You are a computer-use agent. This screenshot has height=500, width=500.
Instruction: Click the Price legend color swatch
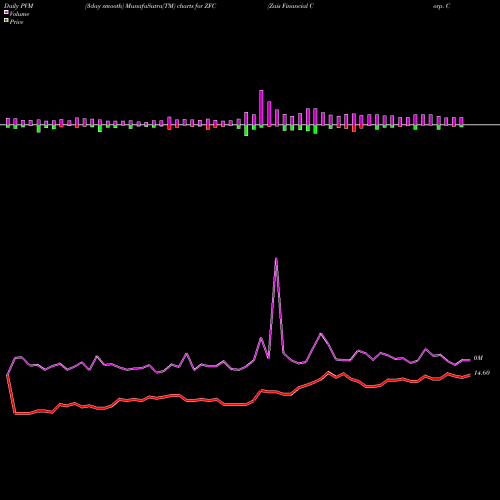6,21
